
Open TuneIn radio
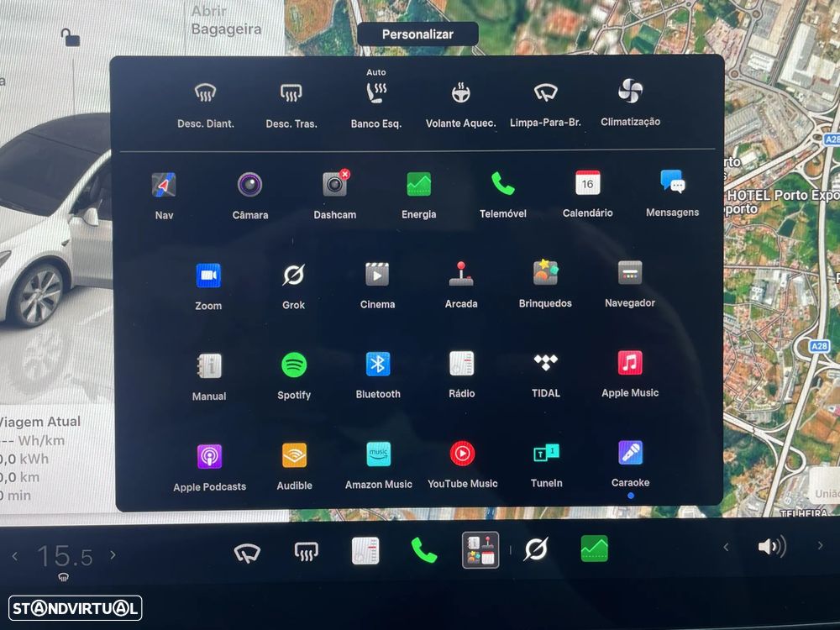point(547,465)
